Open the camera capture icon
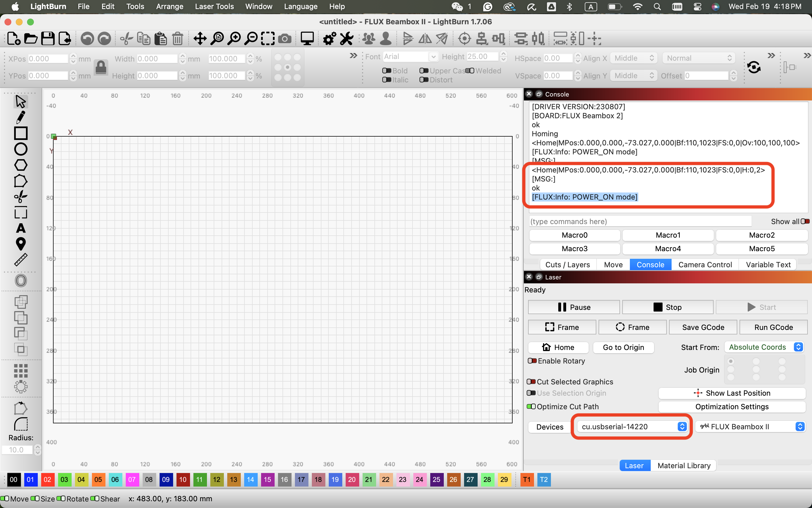Image resolution: width=812 pixels, height=508 pixels. [x=284, y=39]
